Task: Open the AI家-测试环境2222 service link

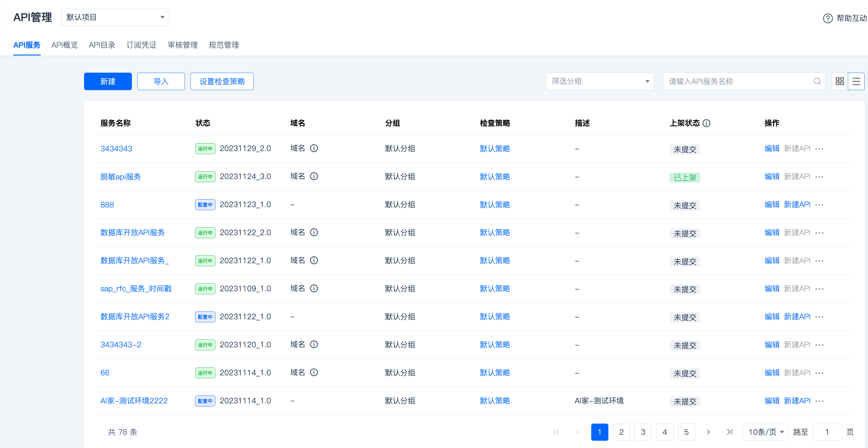Action: (x=134, y=401)
